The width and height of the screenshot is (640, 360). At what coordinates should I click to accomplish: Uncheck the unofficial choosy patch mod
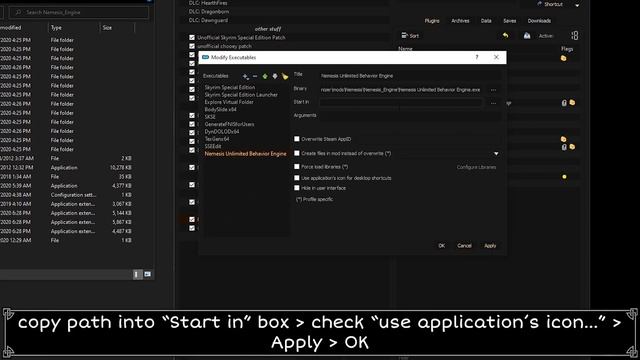(192, 46)
